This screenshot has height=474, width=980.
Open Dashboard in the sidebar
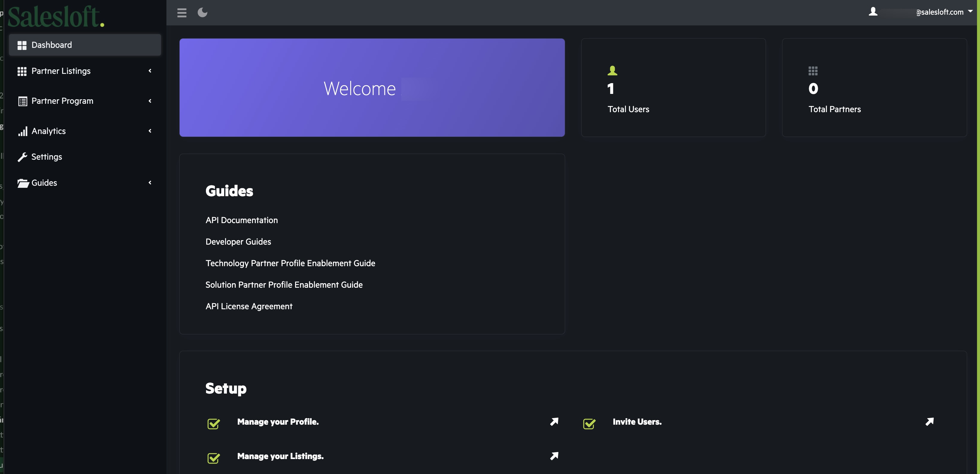(x=51, y=45)
